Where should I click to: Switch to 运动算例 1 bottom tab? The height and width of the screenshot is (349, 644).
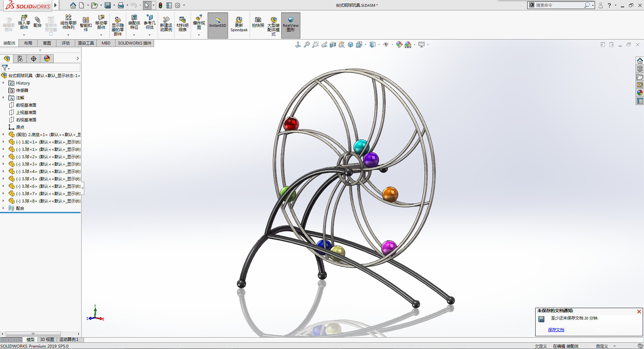click(69, 340)
